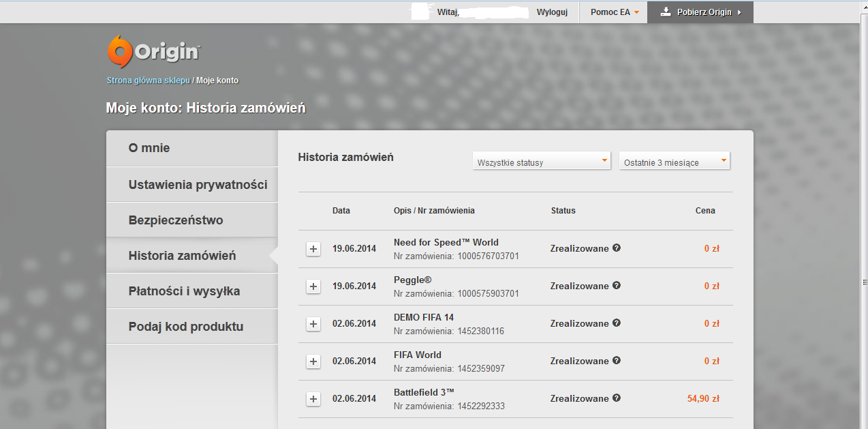
Task: Click order number 1452380116
Action: 481,331
